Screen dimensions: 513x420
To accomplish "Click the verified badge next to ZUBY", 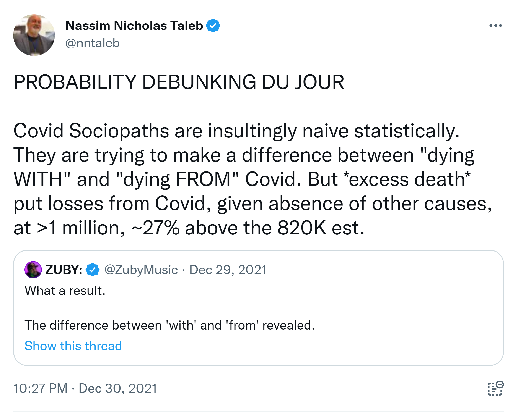I will click(93, 270).
